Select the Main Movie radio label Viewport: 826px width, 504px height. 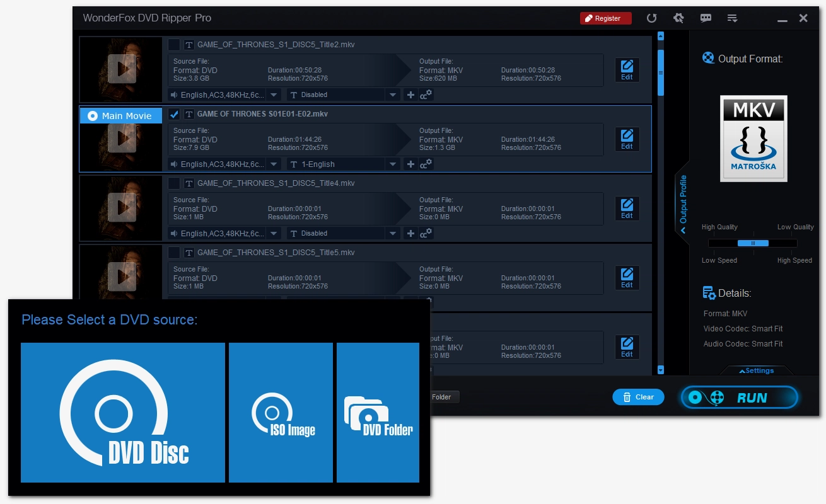pos(120,116)
